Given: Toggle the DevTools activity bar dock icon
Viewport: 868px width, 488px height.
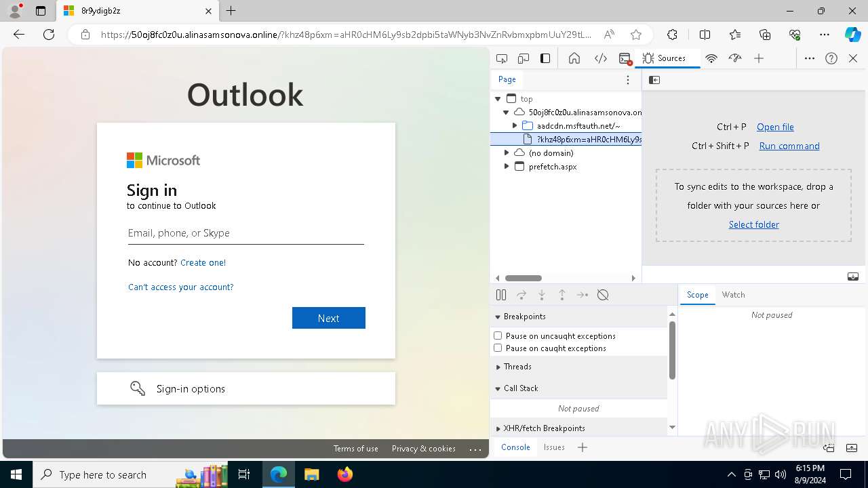Looking at the screenshot, I should [545, 58].
